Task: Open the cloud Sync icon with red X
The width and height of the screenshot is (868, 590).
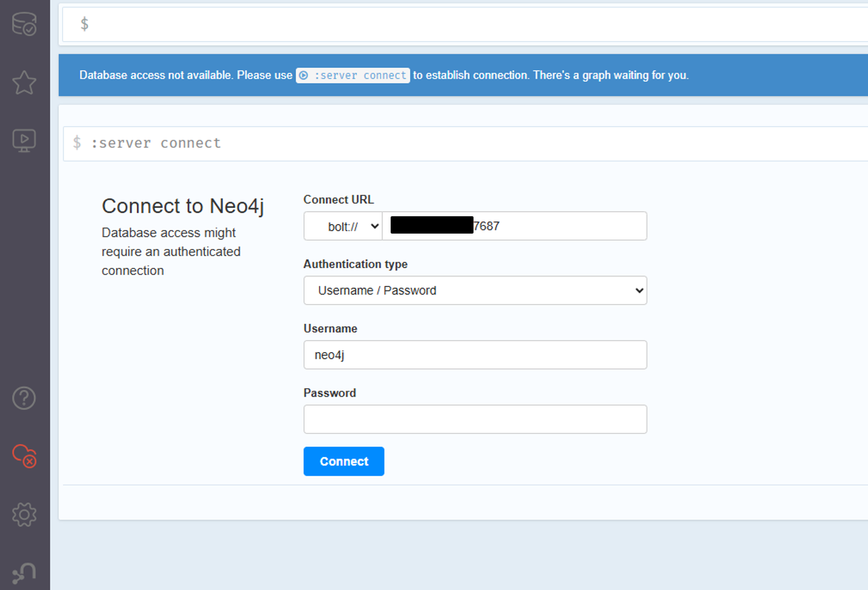Action: (24, 456)
